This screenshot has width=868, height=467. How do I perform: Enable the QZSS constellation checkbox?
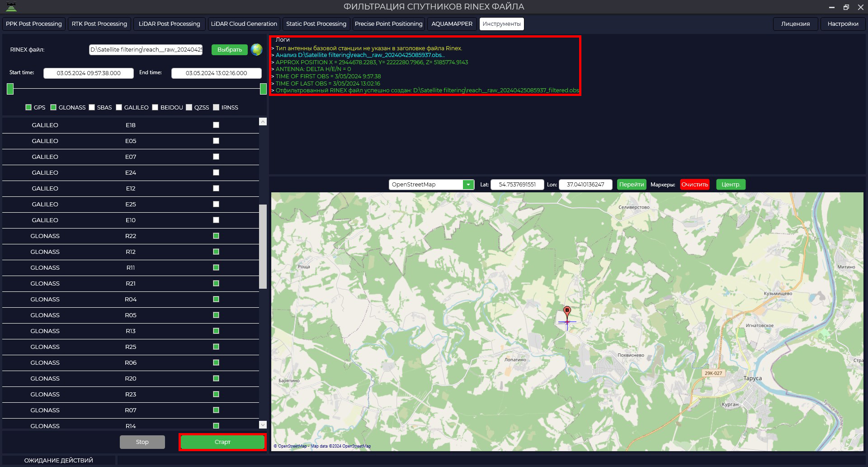[x=189, y=107]
